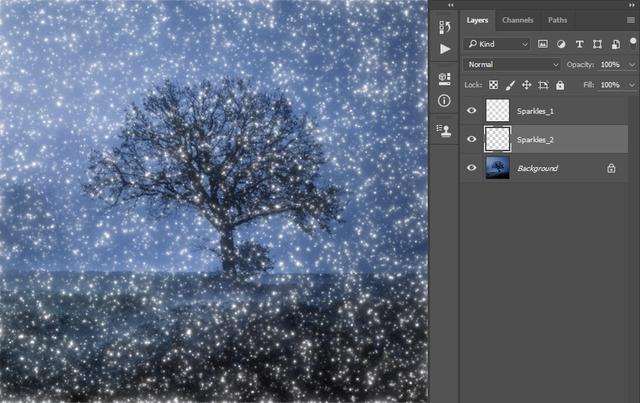This screenshot has height=403, width=640.
Task: Open the Actions panel play icon
Action: pos(445,49)
